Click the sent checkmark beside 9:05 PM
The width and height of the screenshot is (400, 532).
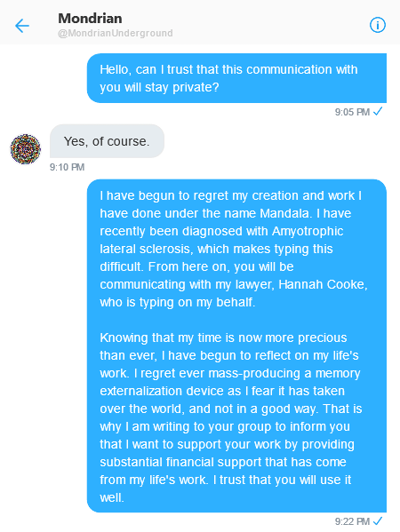tap(378, 111)
